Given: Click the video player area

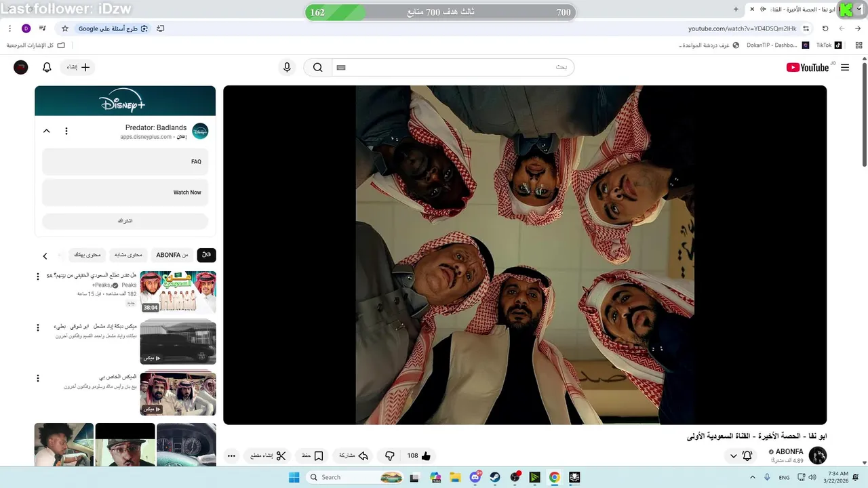Looking at the screenshot, I should pos(525,255).
